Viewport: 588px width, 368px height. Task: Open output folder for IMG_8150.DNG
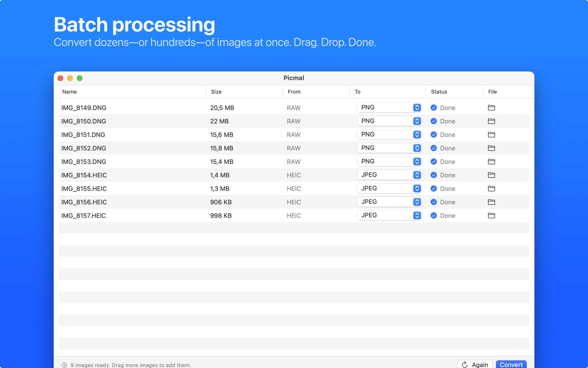(x=491, y=121)
